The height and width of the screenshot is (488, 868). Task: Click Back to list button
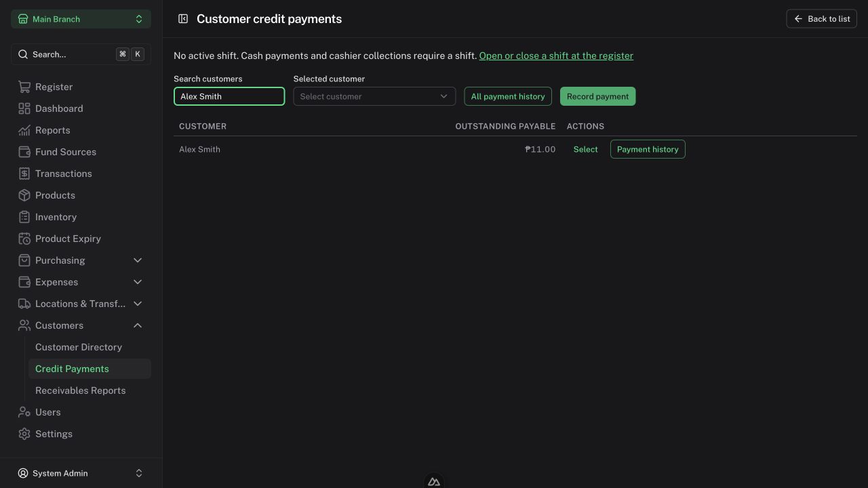pos(821,19)
